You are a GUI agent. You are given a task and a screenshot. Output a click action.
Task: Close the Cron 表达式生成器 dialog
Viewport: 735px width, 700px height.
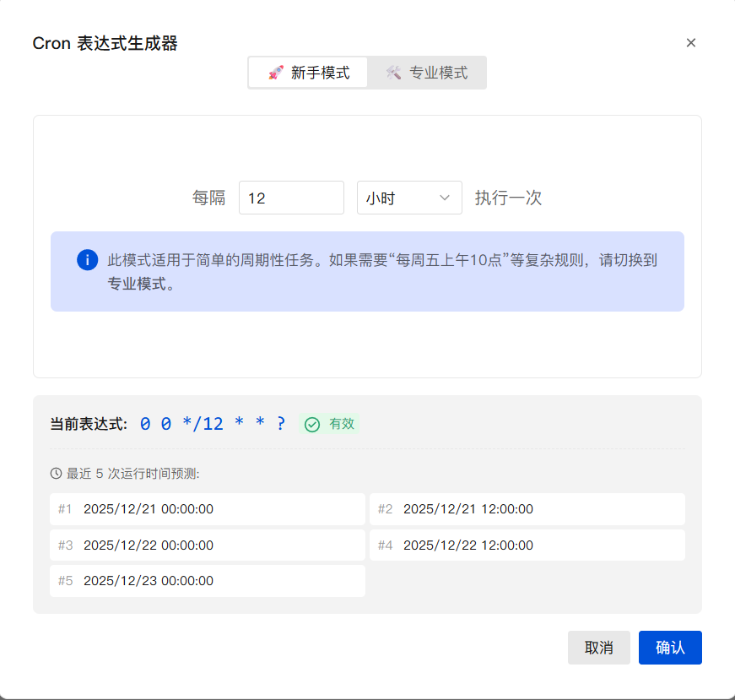pyautogui.click(x=691, y=43)
